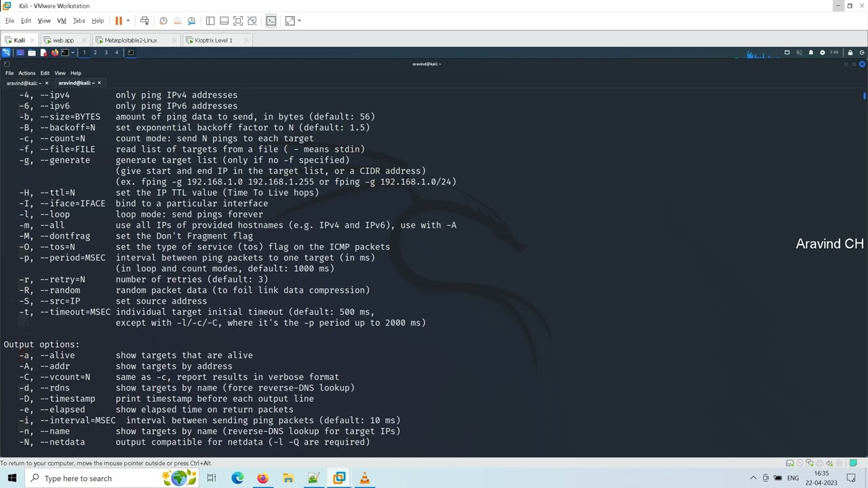Launch Firefox from the Kali panel
868x488 pixels.
(54, 52)
